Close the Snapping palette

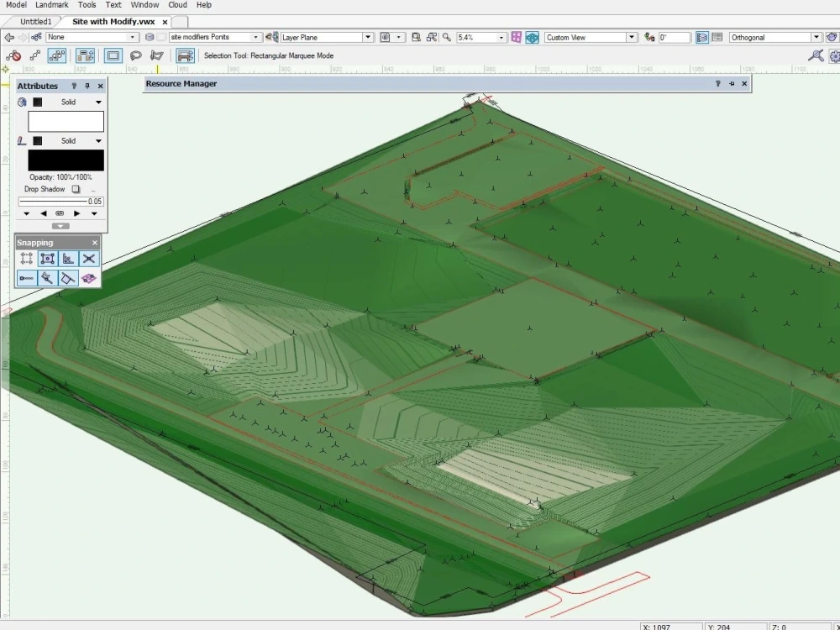[x=95, y=243]
